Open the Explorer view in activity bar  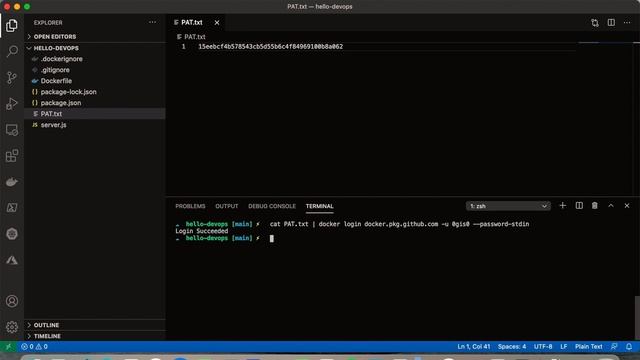(x=12, y=25)
